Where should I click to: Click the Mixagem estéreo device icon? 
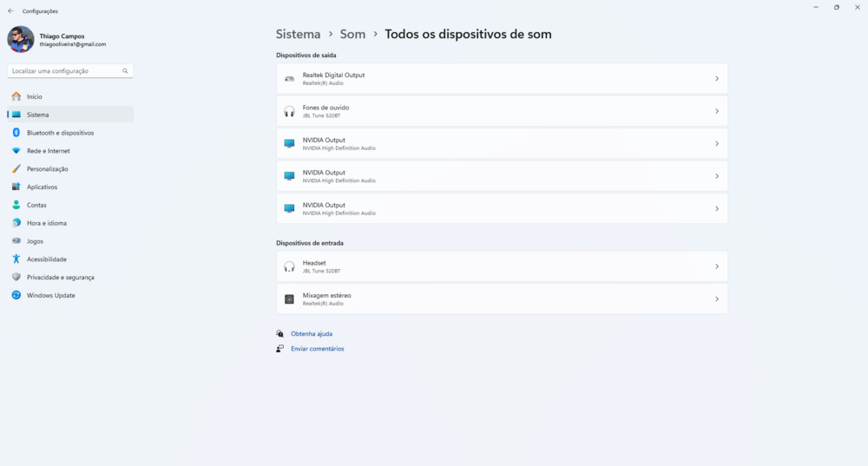tap(289, 299)
